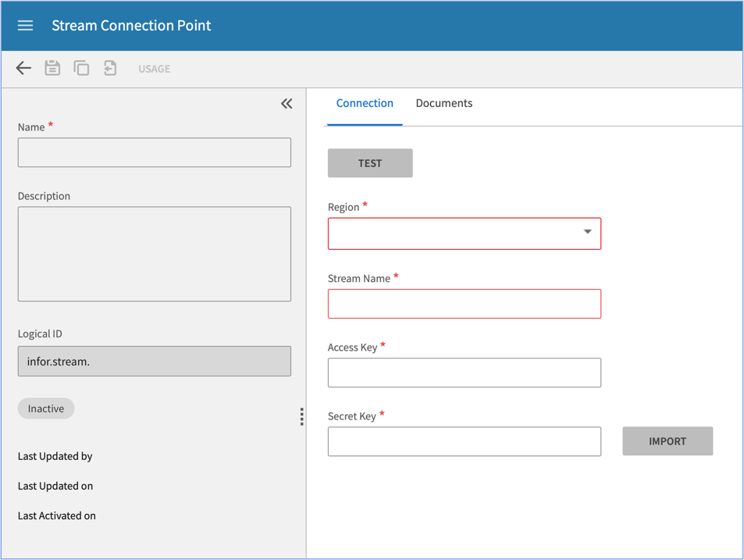Open the hamburger navigation menu
Image resolution: width=744 pixels, height=560 pixels.
(x=25, y=25)
